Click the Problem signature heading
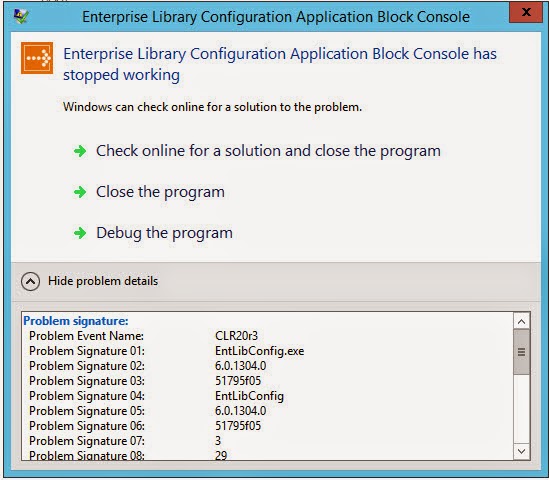This screenshot has width=549, height=480. coord(76,321)
